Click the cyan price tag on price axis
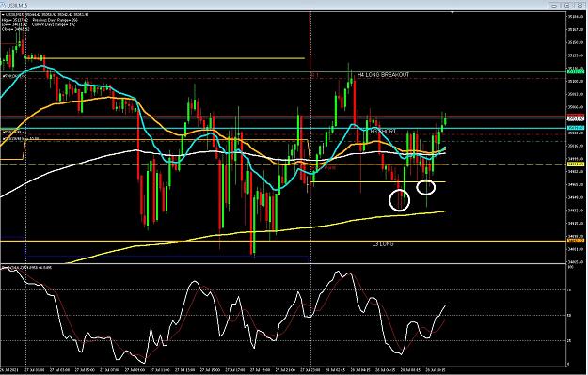 tap(575, 128)
